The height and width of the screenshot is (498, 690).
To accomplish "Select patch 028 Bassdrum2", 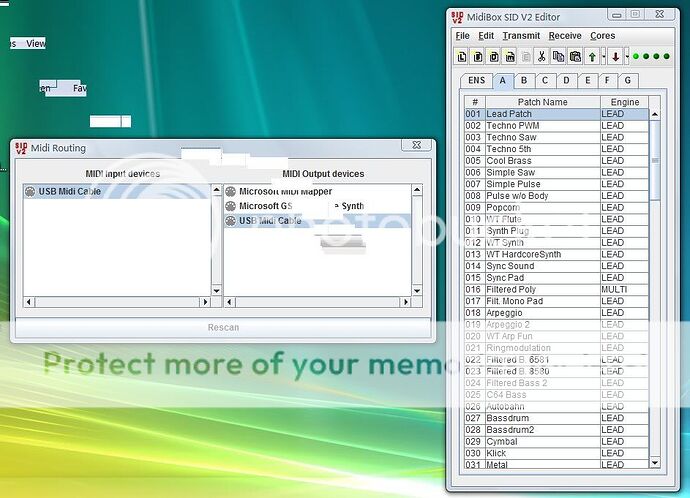I will (x=557, y=430).
